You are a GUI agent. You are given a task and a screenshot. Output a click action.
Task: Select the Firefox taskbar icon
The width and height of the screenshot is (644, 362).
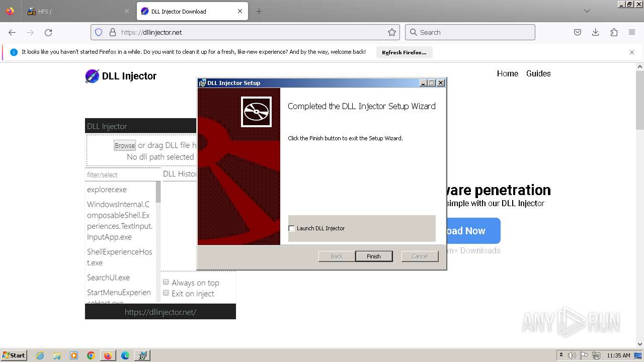pos(108,355)
